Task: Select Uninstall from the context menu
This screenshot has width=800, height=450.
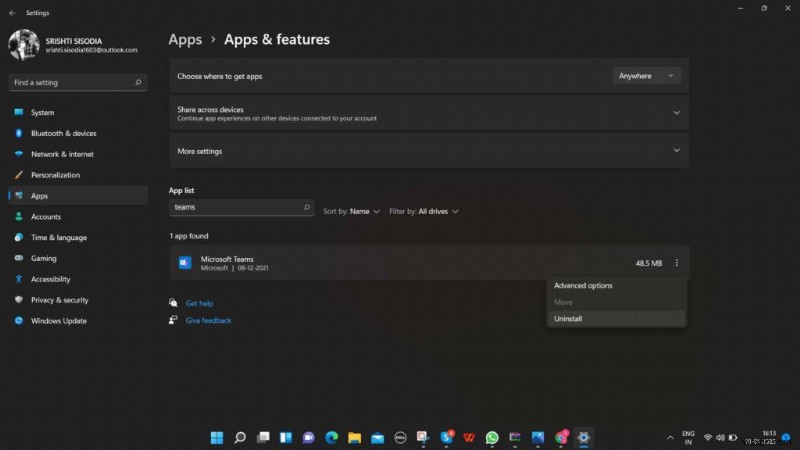Action: click(x=616, y=319)
